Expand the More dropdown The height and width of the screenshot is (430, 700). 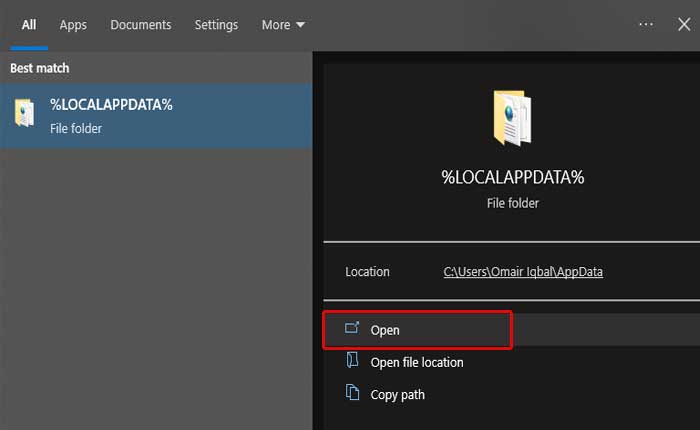pos(283,25)
